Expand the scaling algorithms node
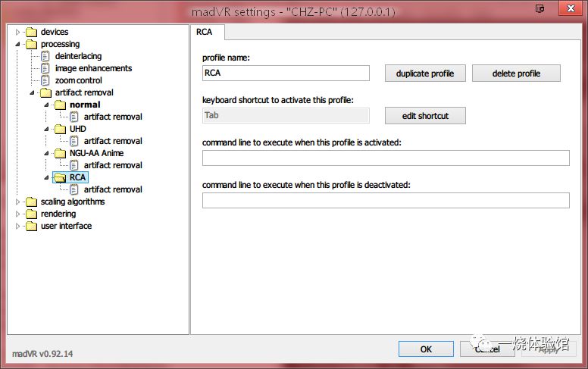This screenshot has width=588, height=369. coord(17,202)
